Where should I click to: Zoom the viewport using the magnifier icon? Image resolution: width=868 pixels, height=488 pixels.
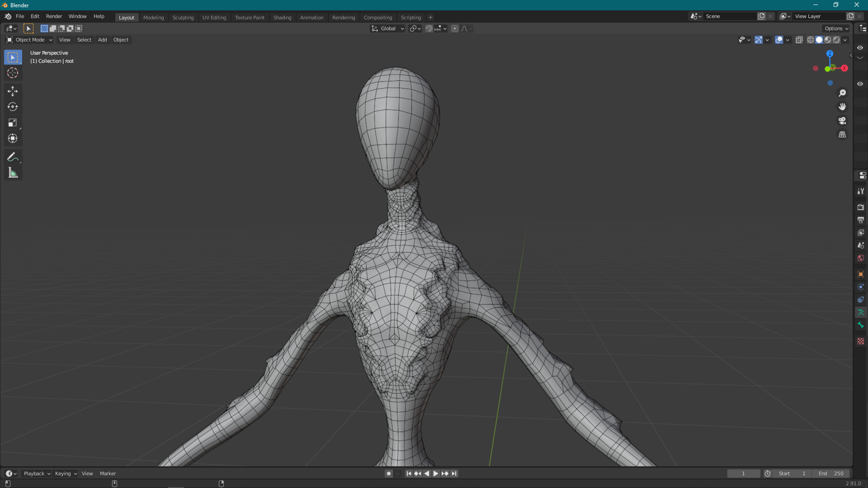pos(841,93)
